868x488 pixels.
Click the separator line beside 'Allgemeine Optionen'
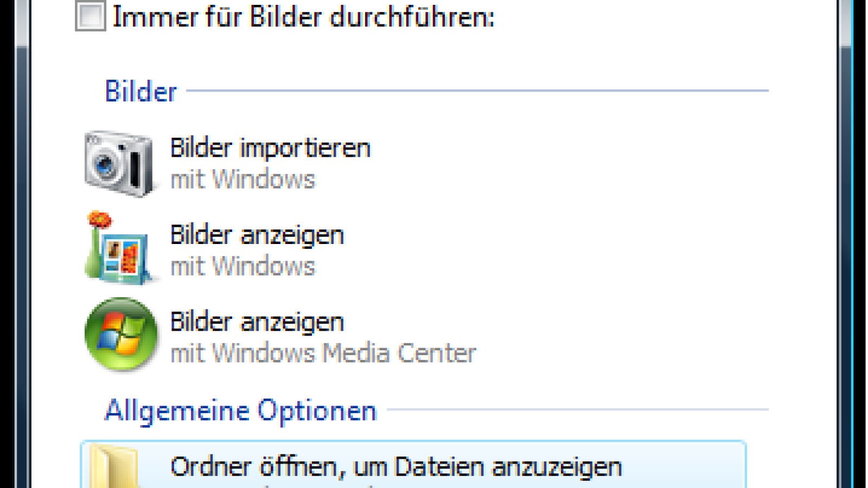coord(578,409)
